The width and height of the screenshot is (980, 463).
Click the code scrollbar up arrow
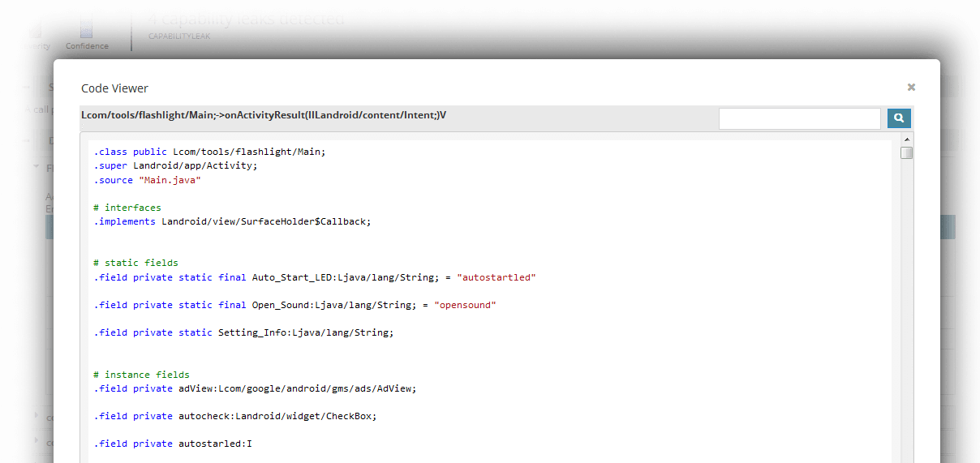[x=906, y=140]
